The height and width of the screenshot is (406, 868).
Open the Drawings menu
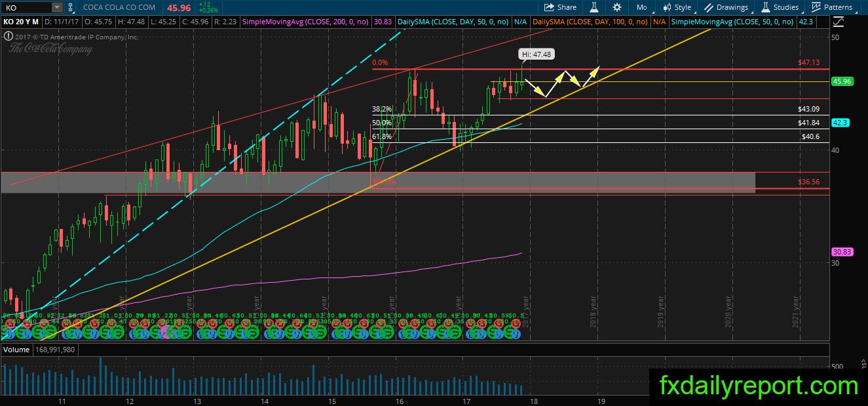726,7
